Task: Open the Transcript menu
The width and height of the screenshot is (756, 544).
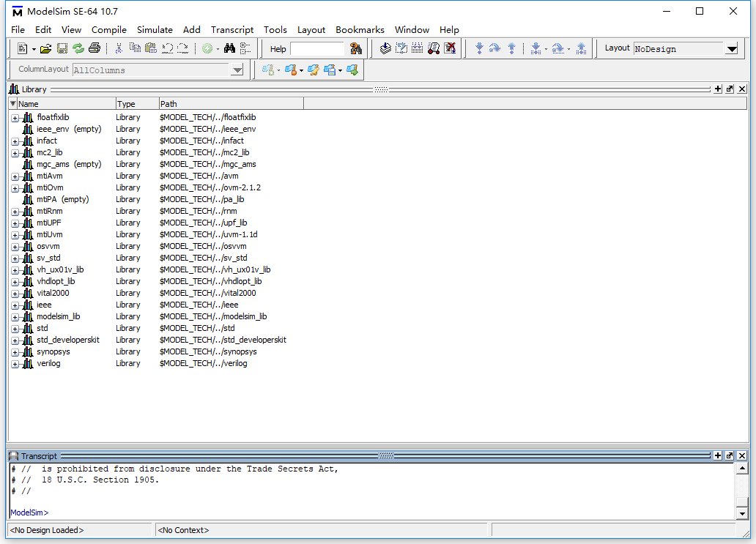Action: 232,30
